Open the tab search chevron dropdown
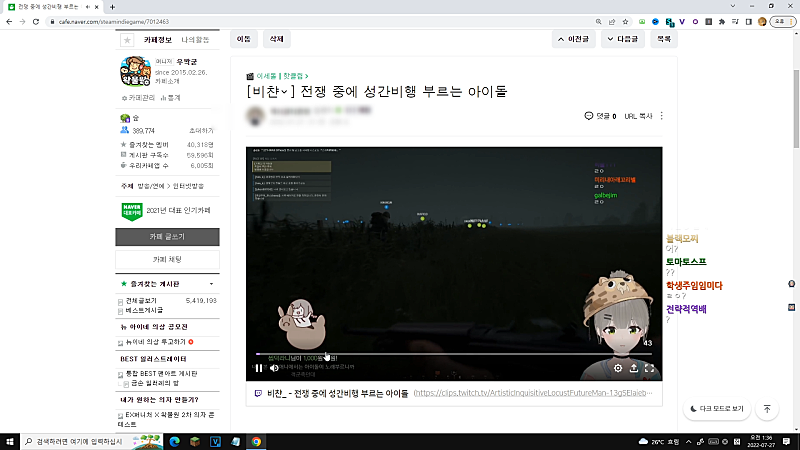The height and width of the screenshot is (450, 800). tap(733, 6)
